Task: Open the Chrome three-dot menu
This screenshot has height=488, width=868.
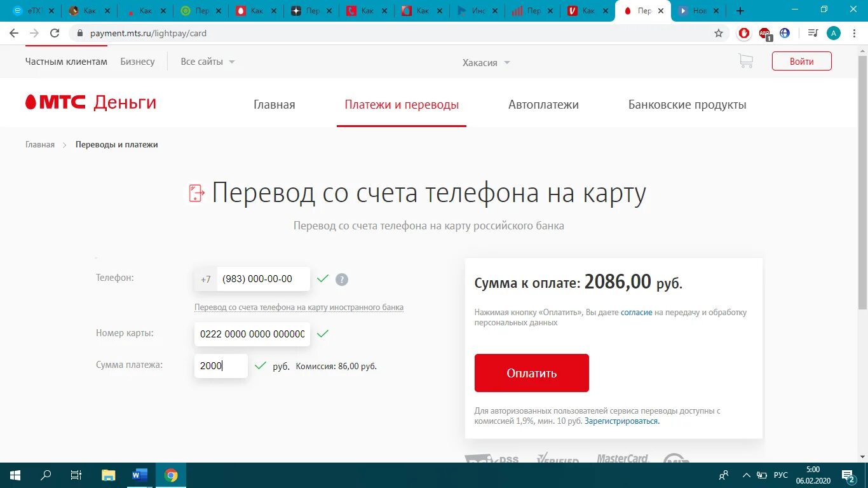Action: pyautogui.click(x=853, y=33)
